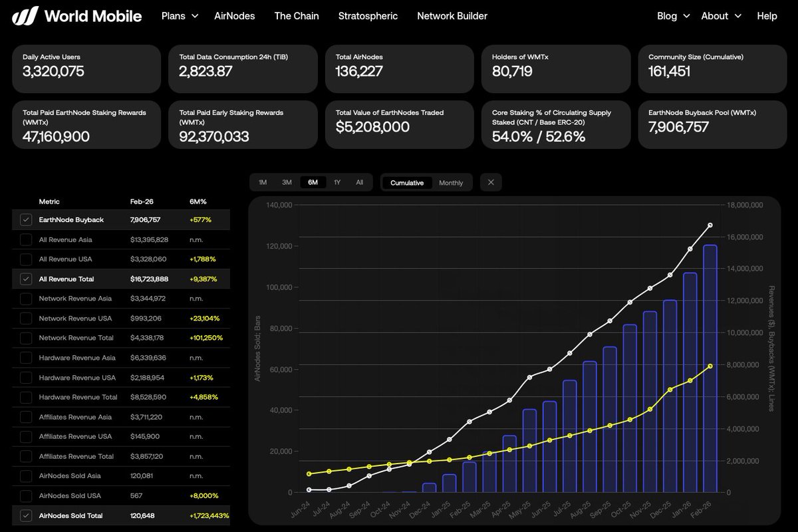Open the AirNodes page
This screenshot has height=532, width=798.
(x=235, y=15)
